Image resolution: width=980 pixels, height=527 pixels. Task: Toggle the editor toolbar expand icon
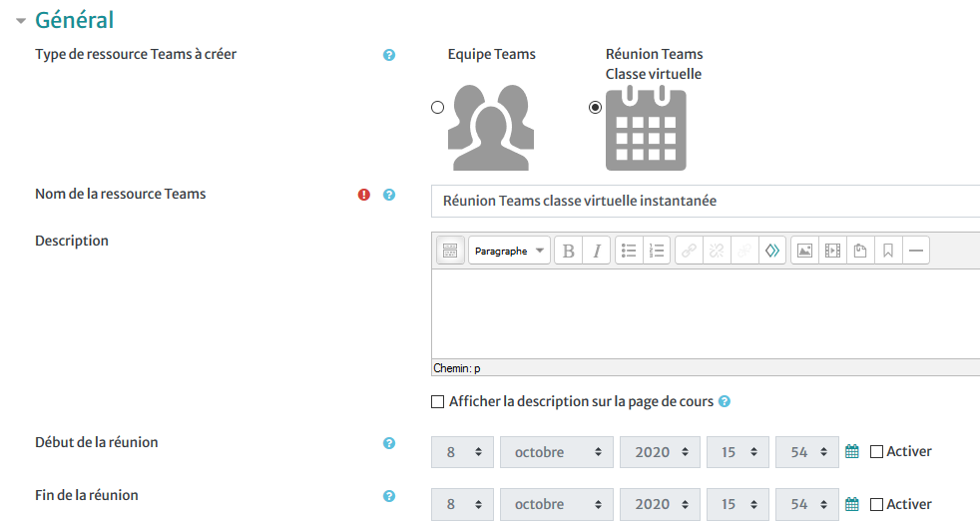coord(450,251)
